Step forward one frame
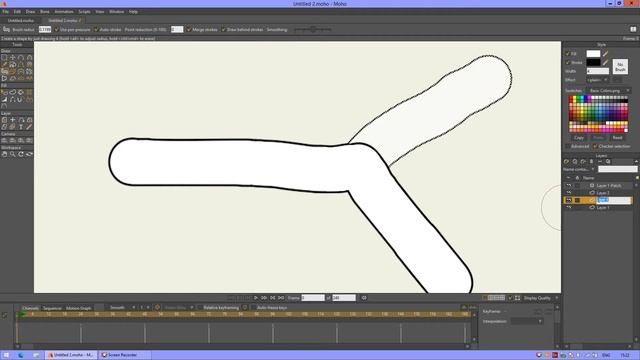Screen dimensions: 640x360 (x=264, y=298)
